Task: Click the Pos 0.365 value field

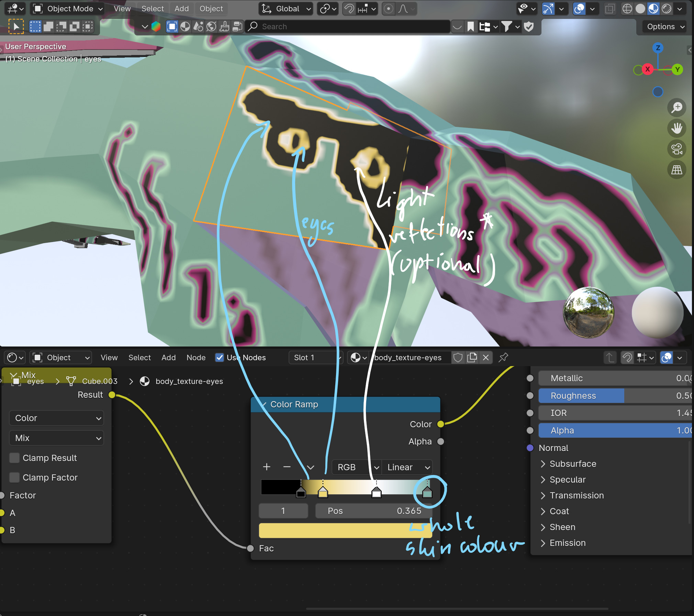Action: 374,511
